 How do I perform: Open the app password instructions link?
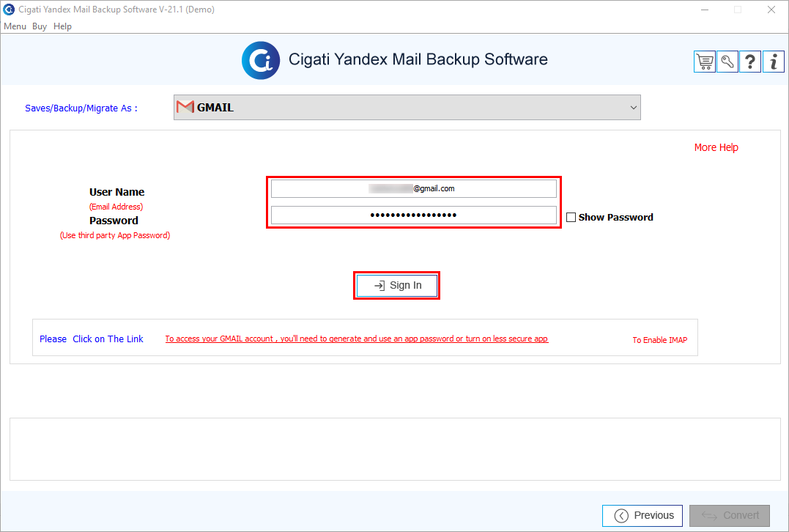tap(357, 339)
